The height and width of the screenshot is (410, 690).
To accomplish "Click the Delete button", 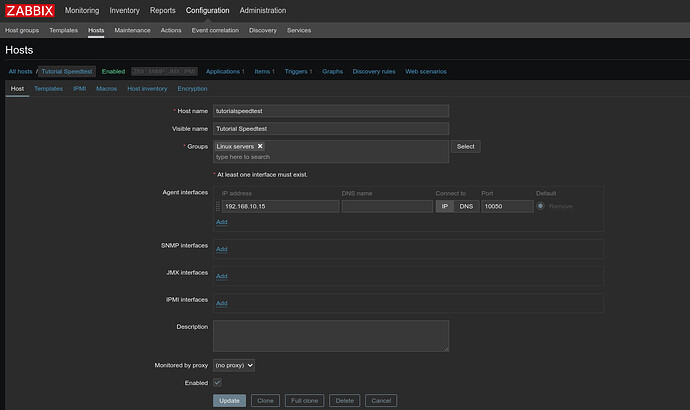I will point(345,401).
